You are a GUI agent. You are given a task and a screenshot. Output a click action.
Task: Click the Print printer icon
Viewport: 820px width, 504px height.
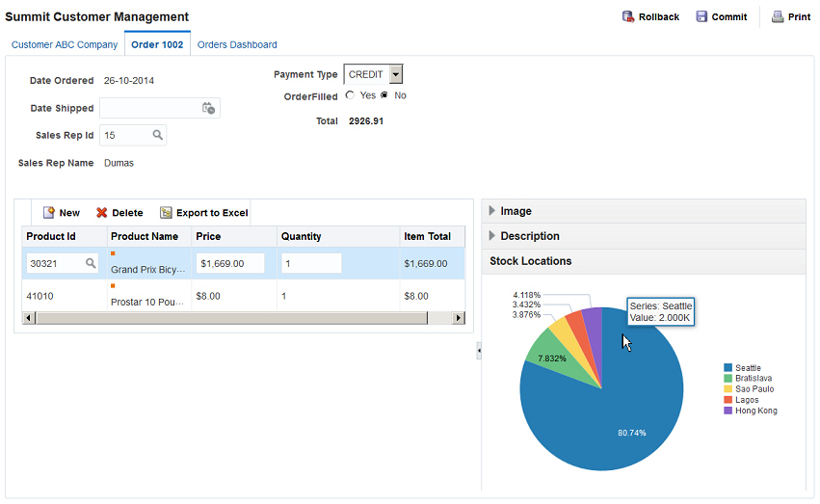point(778,16)
